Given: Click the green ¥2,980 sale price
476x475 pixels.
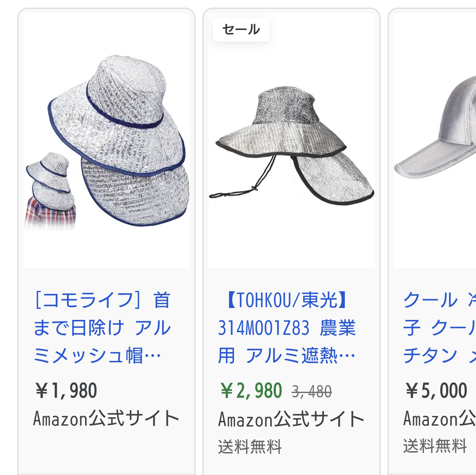Looking at the screenshot, I should 251,391.
